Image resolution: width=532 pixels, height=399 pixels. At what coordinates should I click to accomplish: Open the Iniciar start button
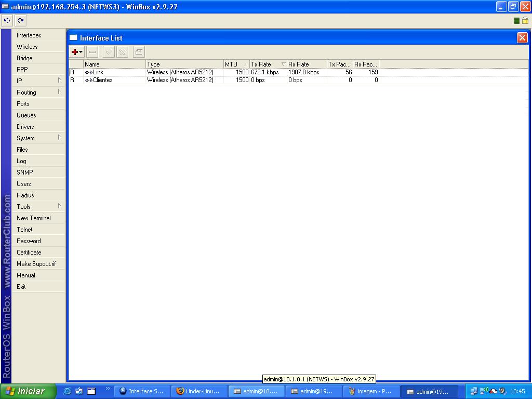(x=28, y=391)
